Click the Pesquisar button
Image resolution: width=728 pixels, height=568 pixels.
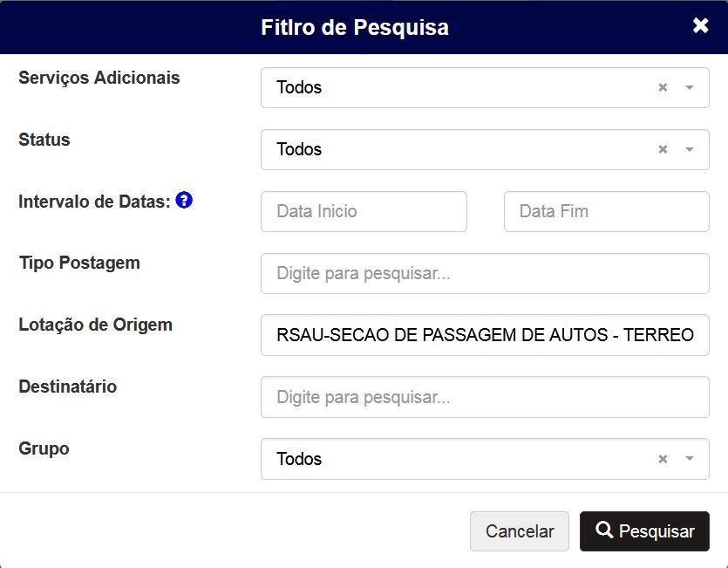click(644, 531)
